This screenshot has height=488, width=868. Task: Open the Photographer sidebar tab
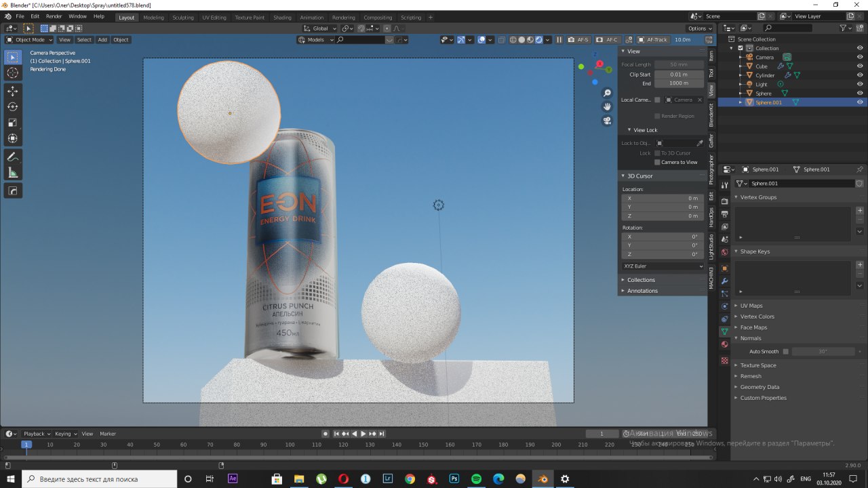711,169
